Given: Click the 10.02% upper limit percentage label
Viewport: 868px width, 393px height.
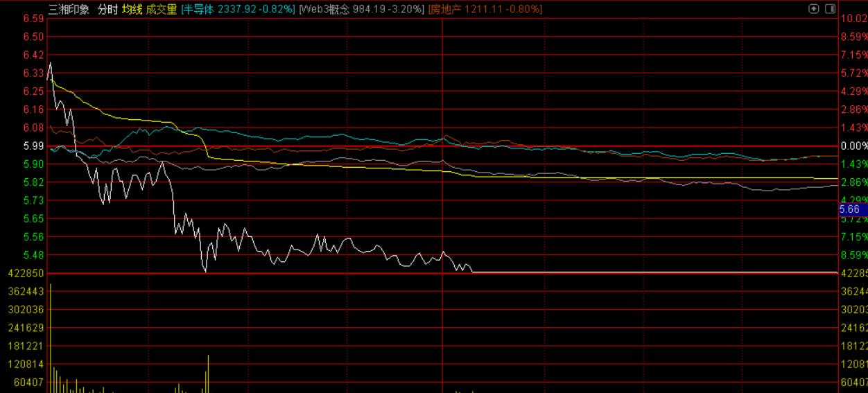Looking at the screenshot, I should click(x=854, y=18).
